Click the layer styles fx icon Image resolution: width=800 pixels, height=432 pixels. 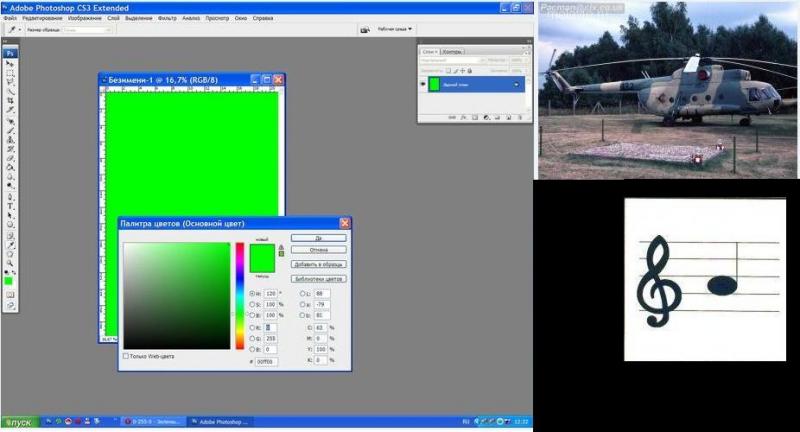(x=463, y=116)
